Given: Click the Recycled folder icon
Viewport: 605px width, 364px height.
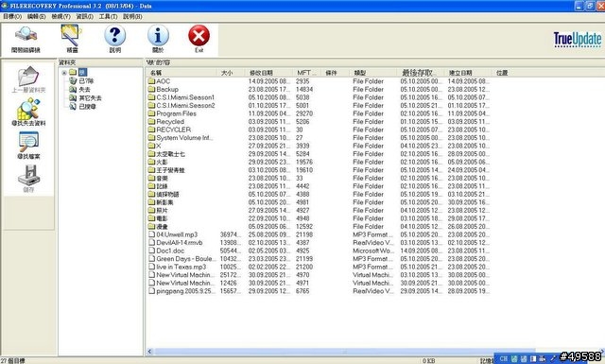Looking at the screenshot, I should (151, 122).
